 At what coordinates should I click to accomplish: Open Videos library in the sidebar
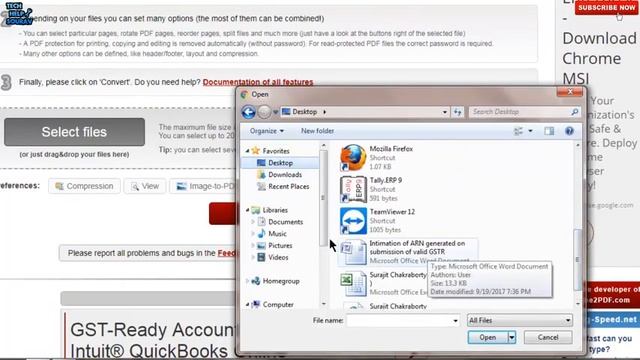coord(278,258)
